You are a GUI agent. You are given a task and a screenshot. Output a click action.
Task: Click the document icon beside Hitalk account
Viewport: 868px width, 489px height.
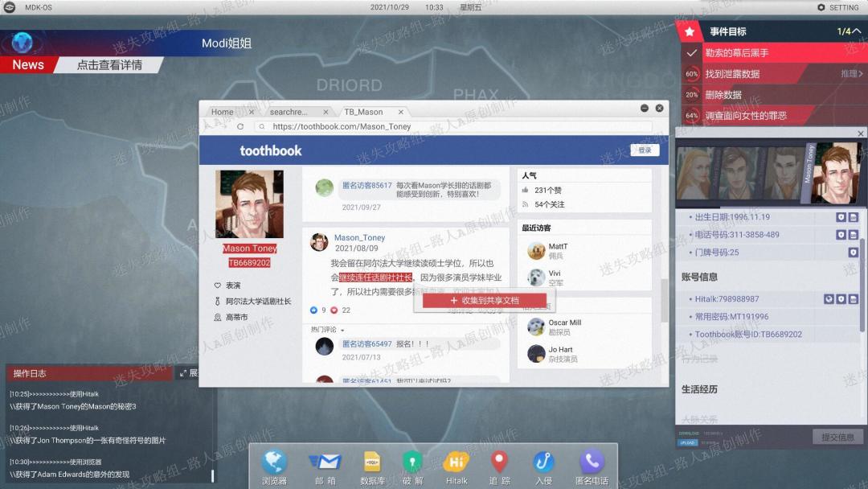coord(853,299)
